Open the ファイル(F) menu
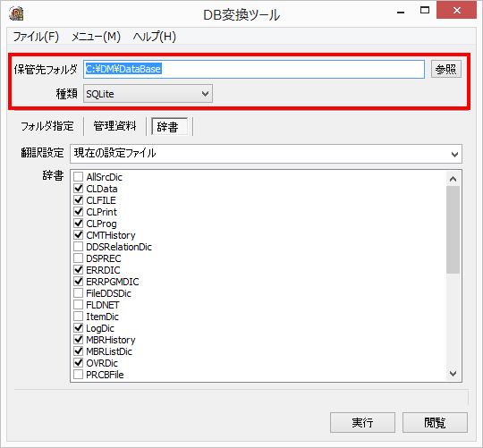The height and width of the screenshot is (448, 483). [x=36, y=37]
